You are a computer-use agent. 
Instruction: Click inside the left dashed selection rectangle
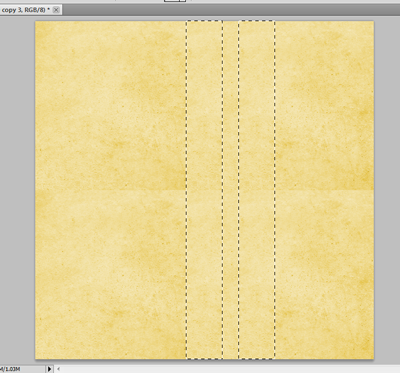click(204, 190)
